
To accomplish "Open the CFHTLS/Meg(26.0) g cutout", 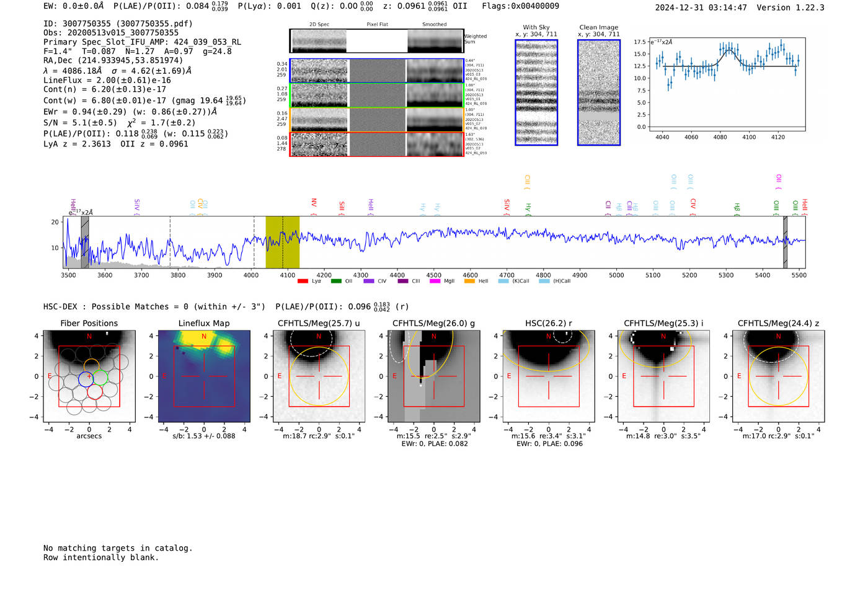I will point(434,376).
